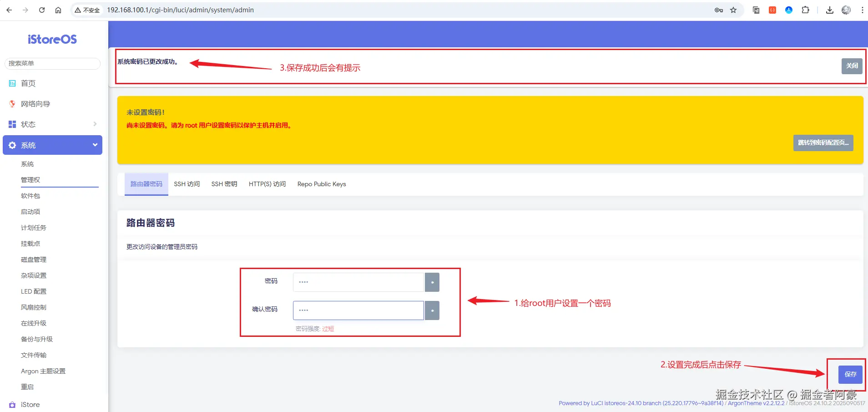Open 在线升级 in the sidebar
This screenshot has width=868, height=412.
click(x=34, y=323)
